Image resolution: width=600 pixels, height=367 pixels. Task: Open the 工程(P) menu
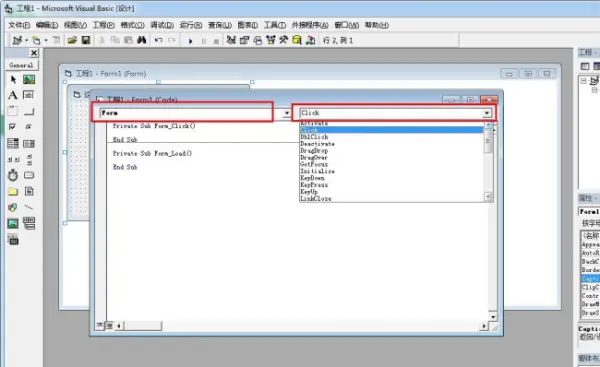[104, 25]
